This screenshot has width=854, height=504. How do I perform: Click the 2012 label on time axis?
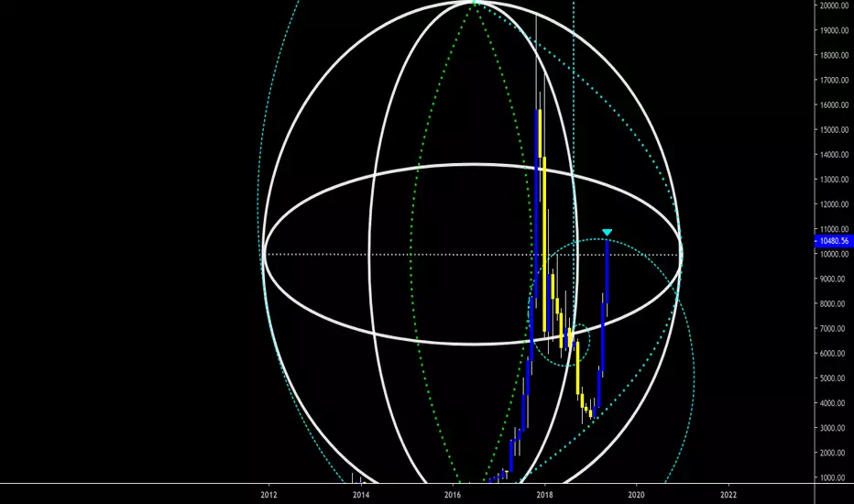pos(268,495)
